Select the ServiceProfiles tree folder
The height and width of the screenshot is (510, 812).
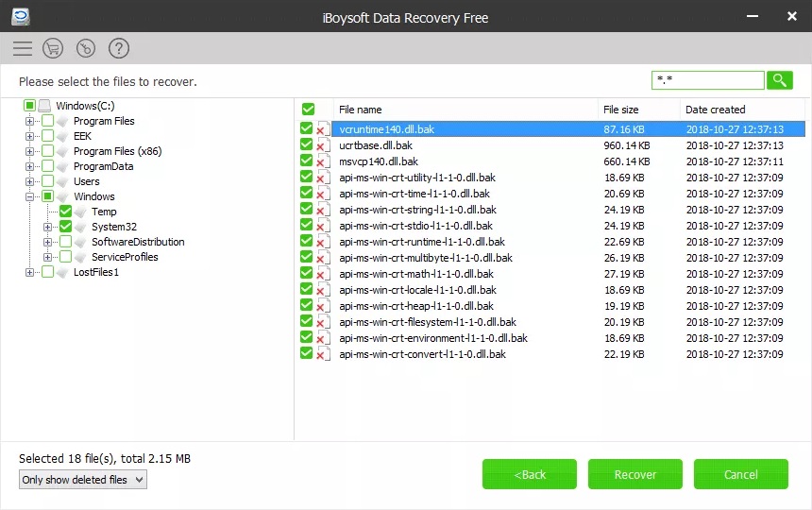125,257
